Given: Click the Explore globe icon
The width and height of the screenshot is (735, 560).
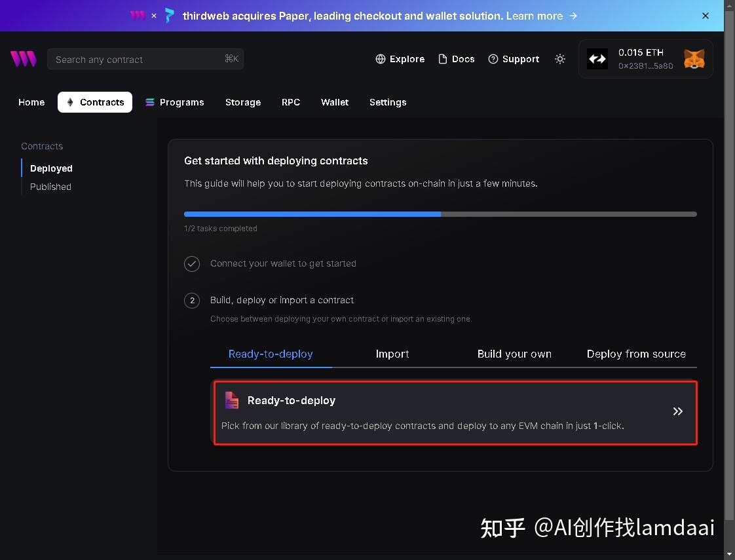Looking at the screenshot, I should pyautogui.click(x=381, y=59).
